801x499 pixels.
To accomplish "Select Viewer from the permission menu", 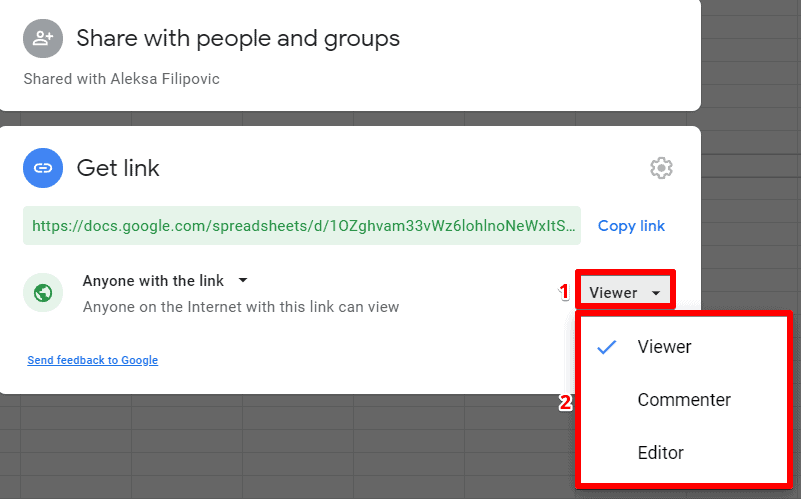I will click(664, 347).
